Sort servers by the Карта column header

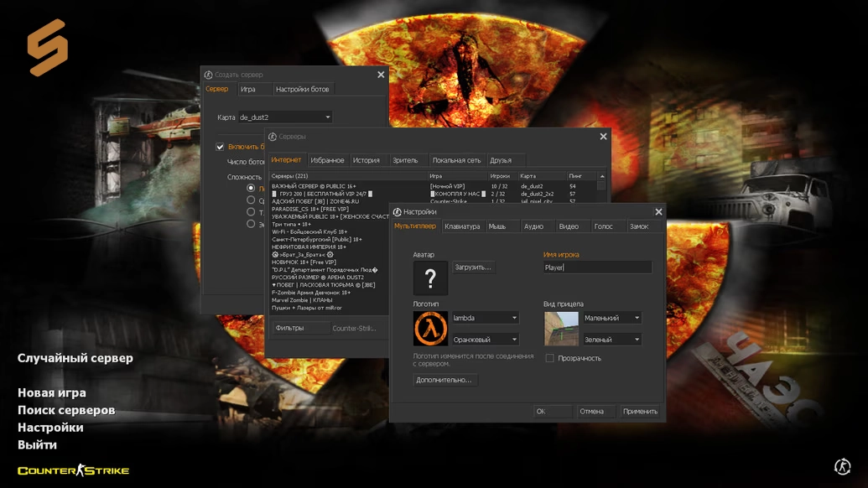point(543,176)
